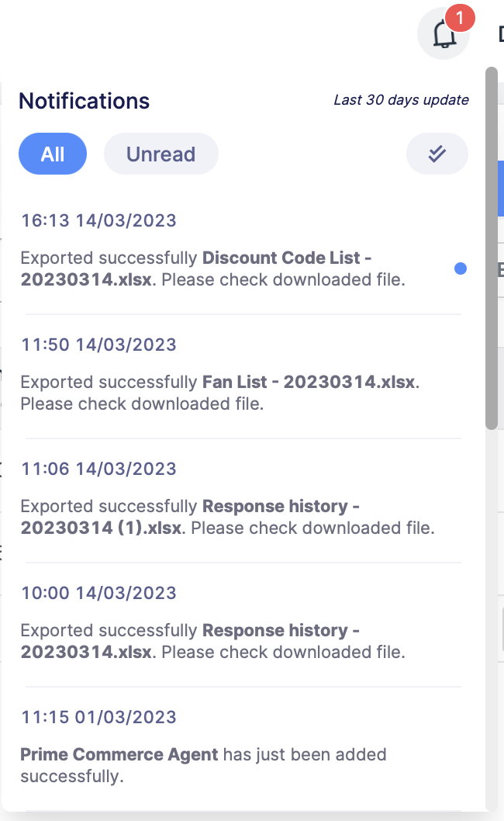
Task: Click the 11:15 01/03/2023 timestamp
Action: click(x=98, y=717)
